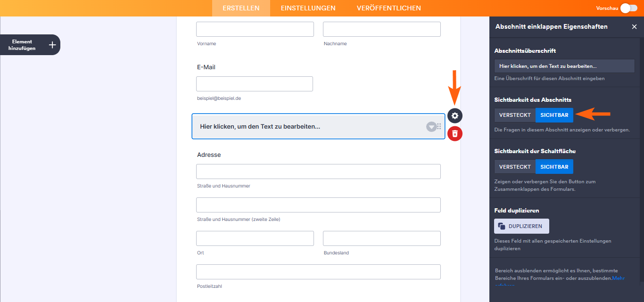Open section properties via gear icon
The width and height of the screenshot is (644, 302).
(455, 115)
